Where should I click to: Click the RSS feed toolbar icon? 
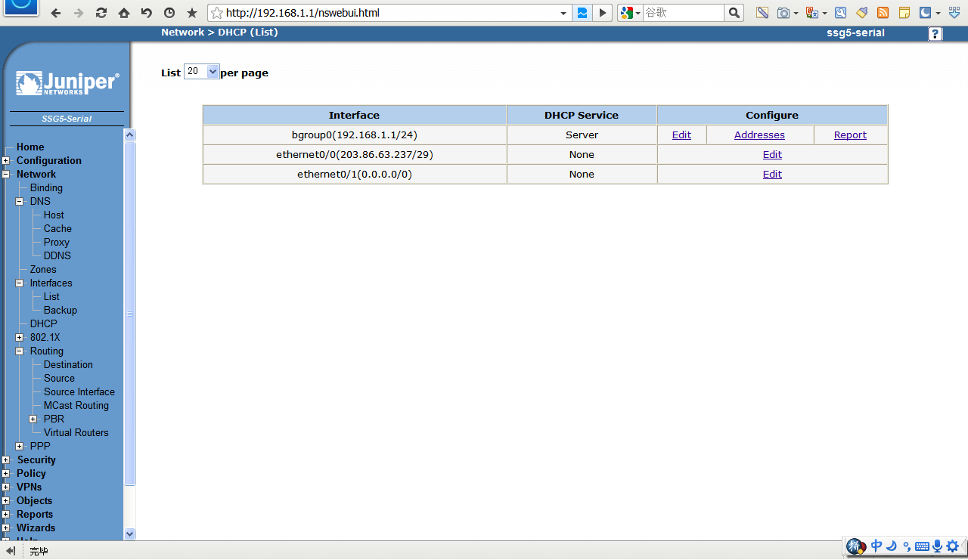click(883, 13)
